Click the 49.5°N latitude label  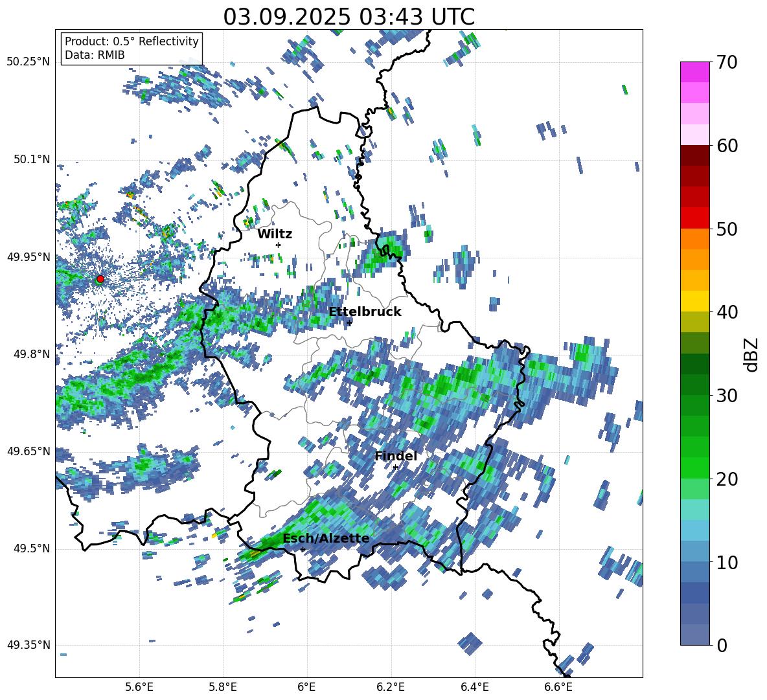tap(32, 548)
